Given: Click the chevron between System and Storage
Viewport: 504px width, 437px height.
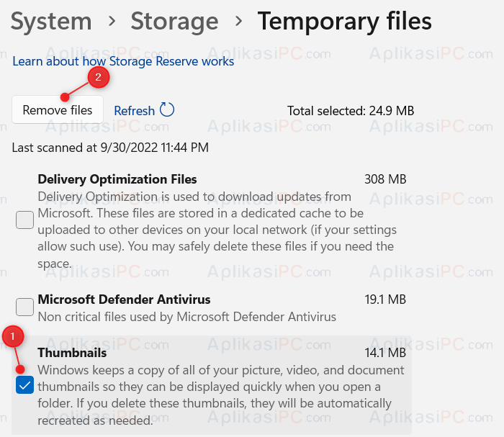Looking at the screenshot, I should click(x=112, y=21).
